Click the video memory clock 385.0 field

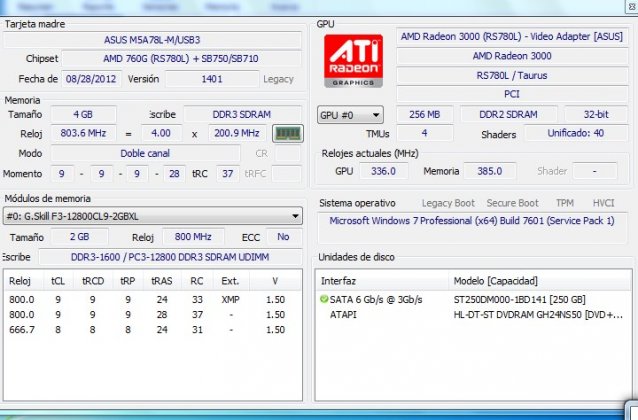tap(489, 171)
